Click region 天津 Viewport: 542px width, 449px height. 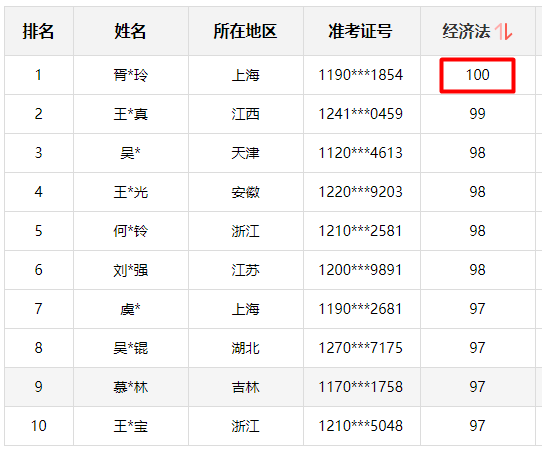tap(245, 153)
